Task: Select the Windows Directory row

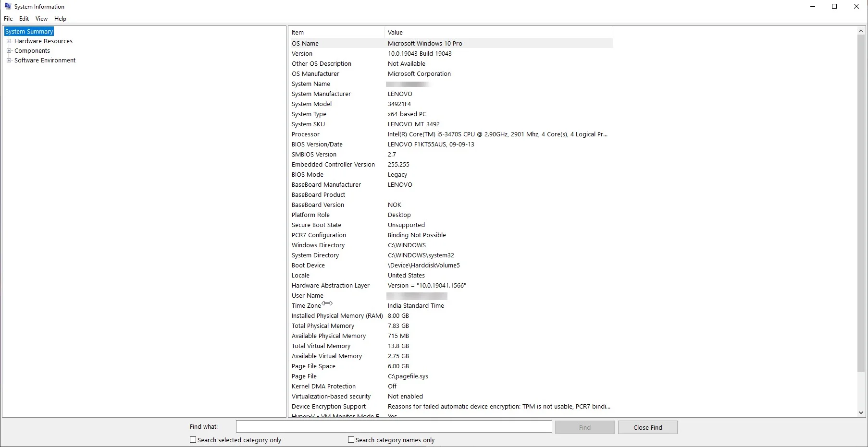Action: [x=451, y=245]
